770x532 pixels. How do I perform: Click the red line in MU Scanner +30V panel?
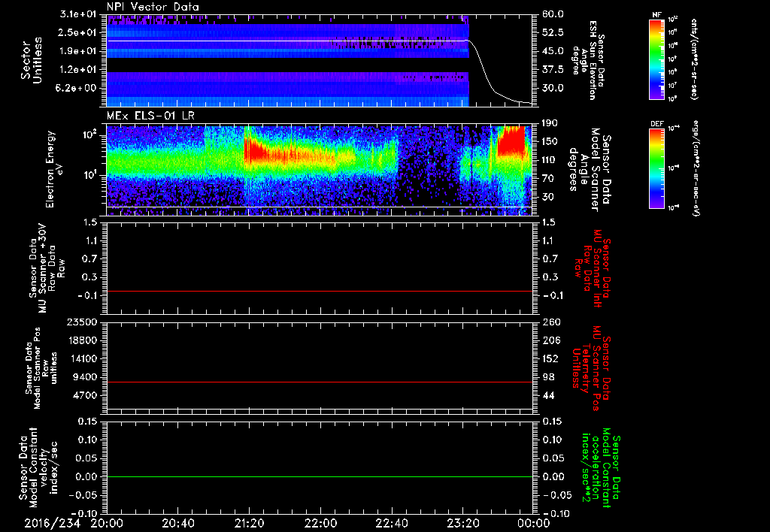pyautogui.click(x=319, y=292)
